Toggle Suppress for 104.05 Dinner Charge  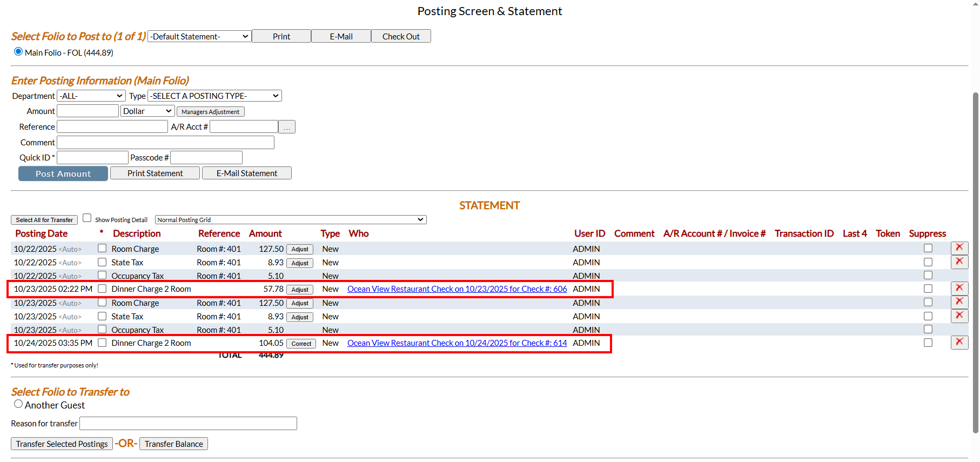tap(928, 343)
